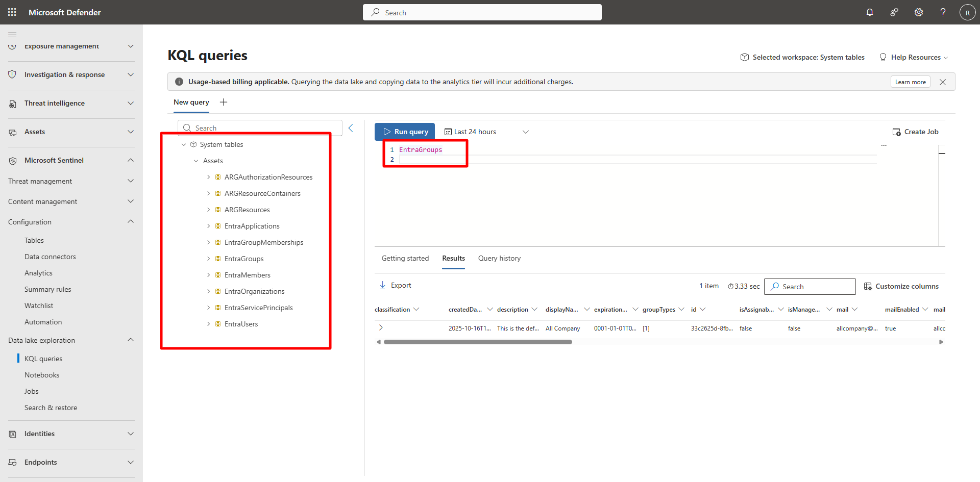Click the Investigation & response shield icon
This screenshot has width=980, height=482.
13,74
